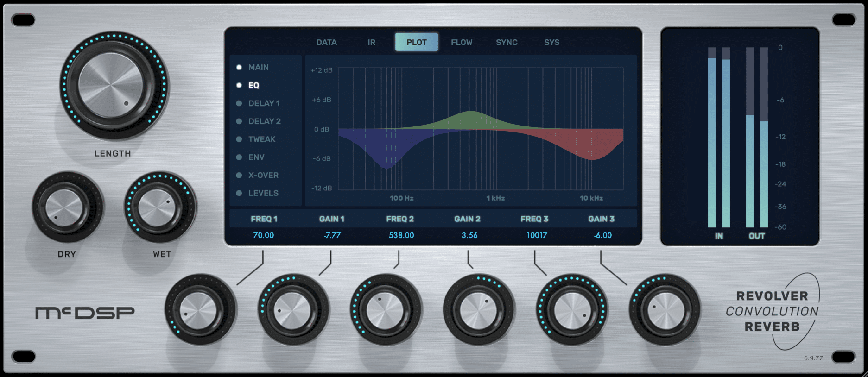The image size is (868, 377).
Task: Click the knob linked to GAIN 3
Action: click(x=665, y=310)
